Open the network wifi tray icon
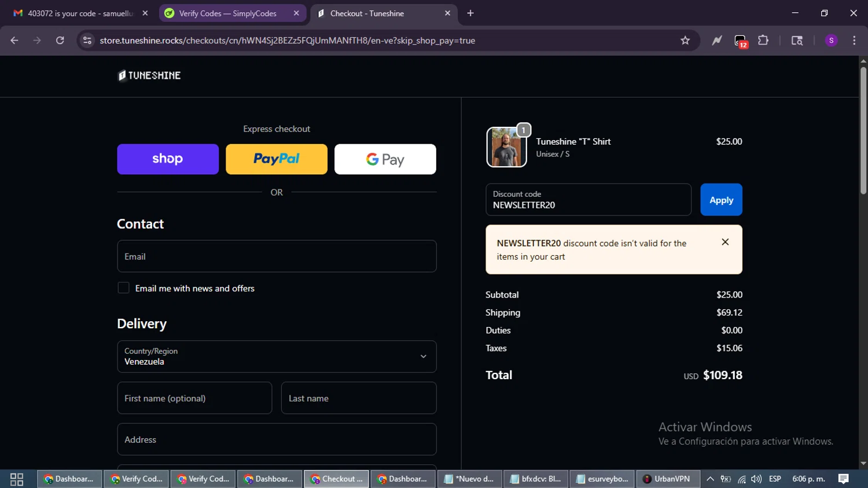This screenshot has width=868, height=488. [741, 479]
